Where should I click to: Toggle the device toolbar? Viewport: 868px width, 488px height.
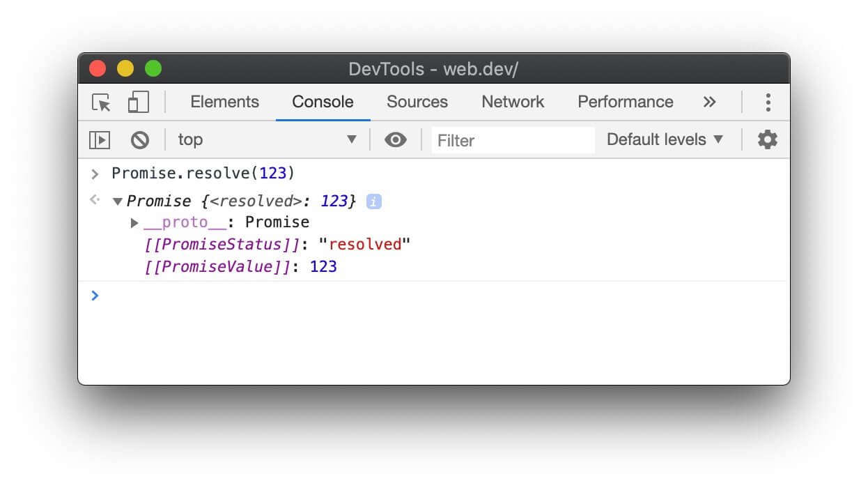pos(137,102)
